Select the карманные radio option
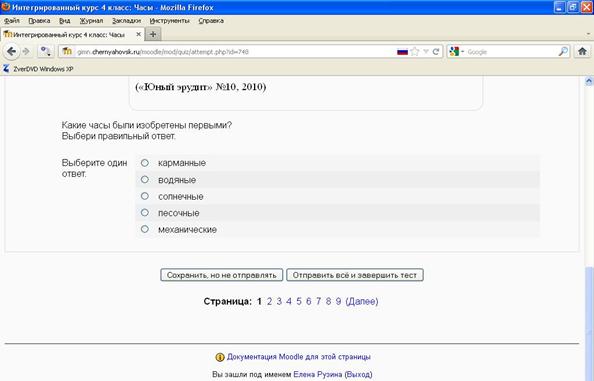This screenshot has width=594, height=381. click(x=145, y=163)
